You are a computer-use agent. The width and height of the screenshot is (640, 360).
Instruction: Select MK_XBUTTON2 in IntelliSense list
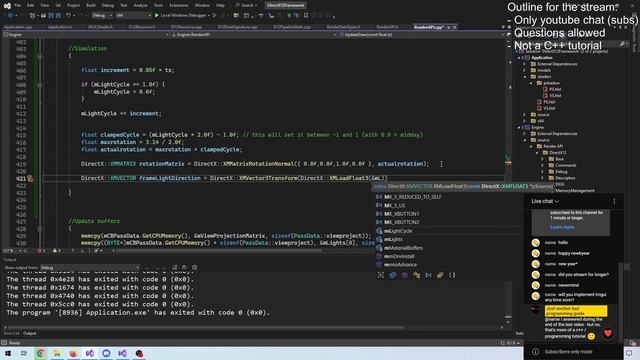click(449, 222)
